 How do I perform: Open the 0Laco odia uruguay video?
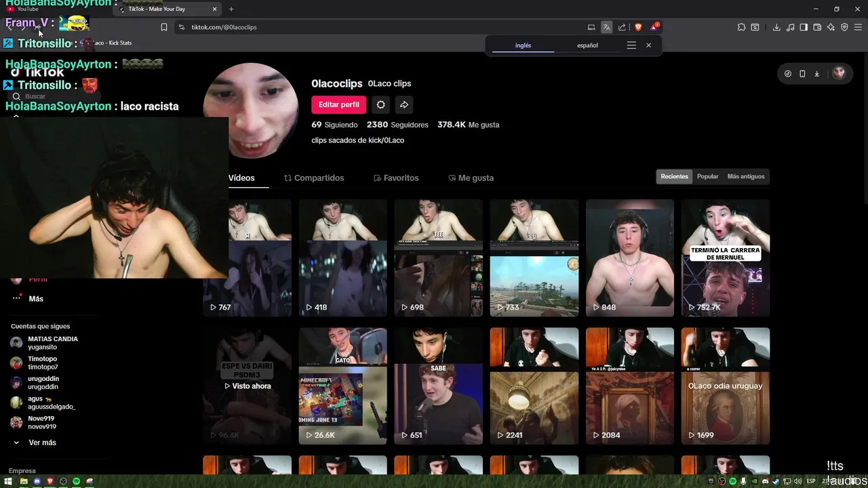click(726, 386)
